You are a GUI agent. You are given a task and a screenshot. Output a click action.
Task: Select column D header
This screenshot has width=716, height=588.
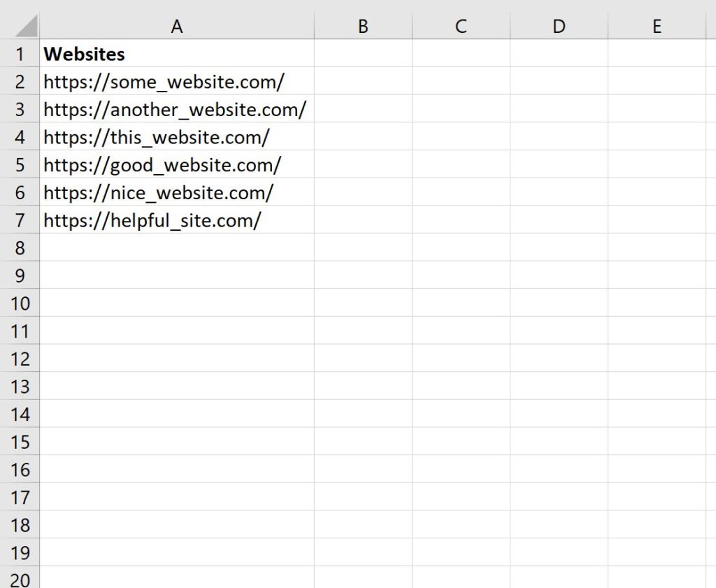(x=559, y=25)
